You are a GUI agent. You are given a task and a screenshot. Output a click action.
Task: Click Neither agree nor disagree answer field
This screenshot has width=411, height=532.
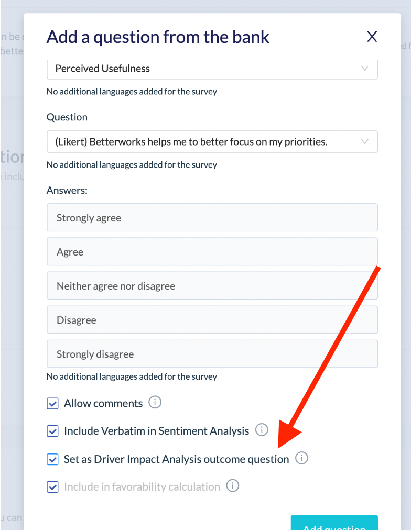pos(212,286)
